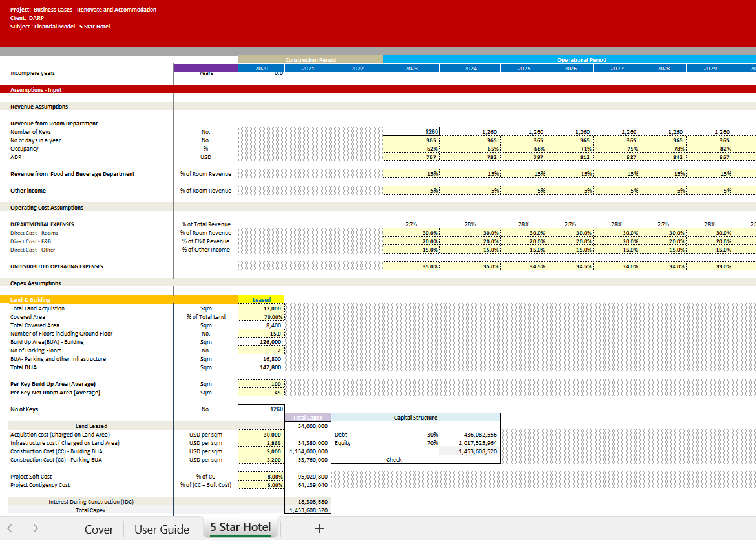
Task: Click the yellow Leased cell
Action: 261,300
